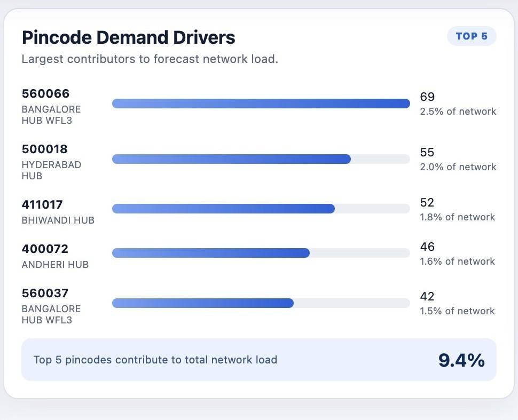
Task: Click the value 46
Action: click(427, 247)
